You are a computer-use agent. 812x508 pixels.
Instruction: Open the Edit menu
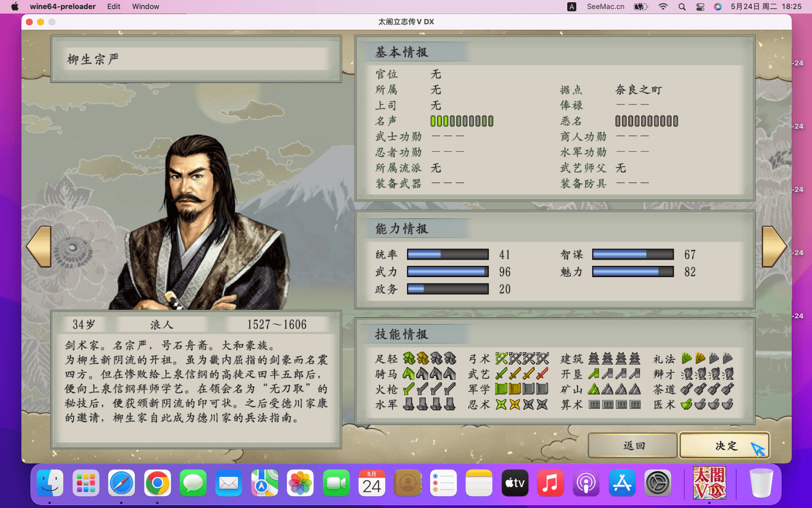coord(114,6)
